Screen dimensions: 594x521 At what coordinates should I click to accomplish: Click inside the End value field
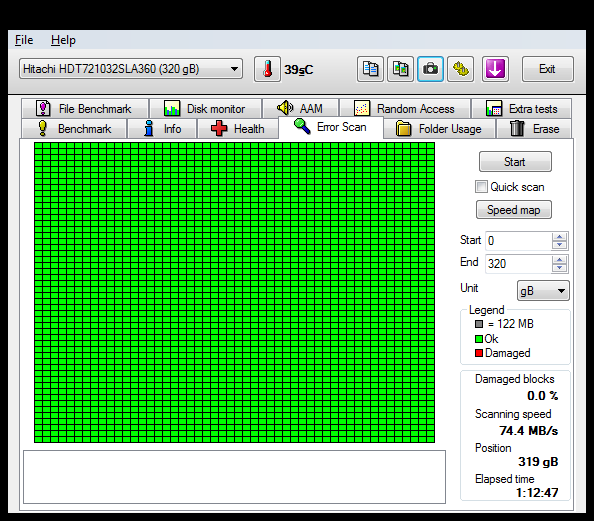tap(518, 263)
